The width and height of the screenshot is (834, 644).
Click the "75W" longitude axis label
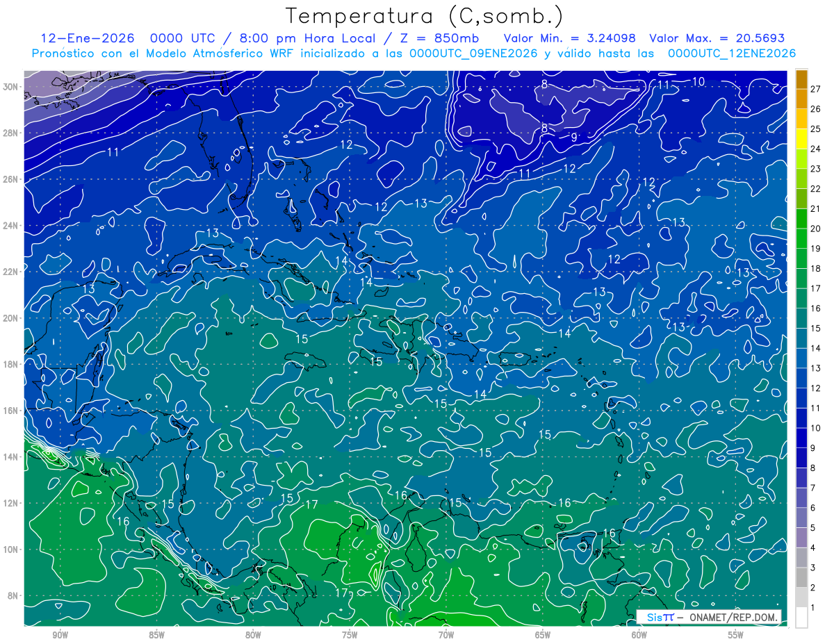click(350, 635)
